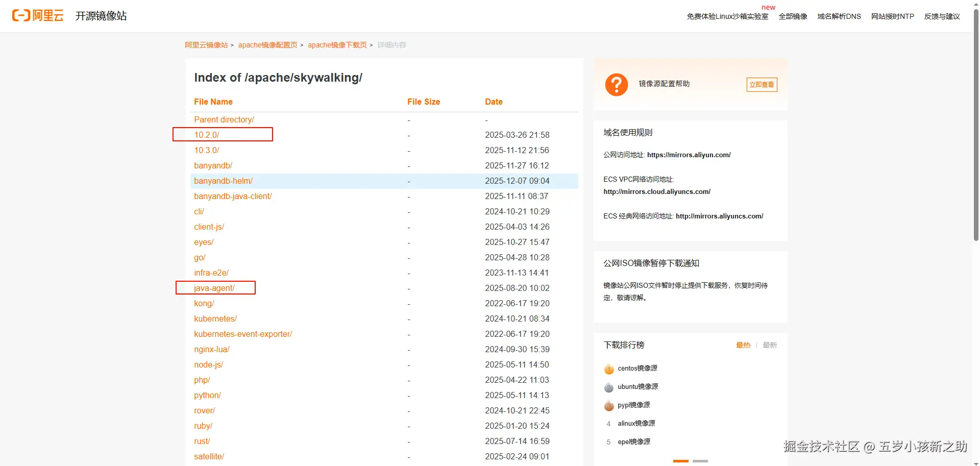Open the ruby/ directory

point(203,426)
